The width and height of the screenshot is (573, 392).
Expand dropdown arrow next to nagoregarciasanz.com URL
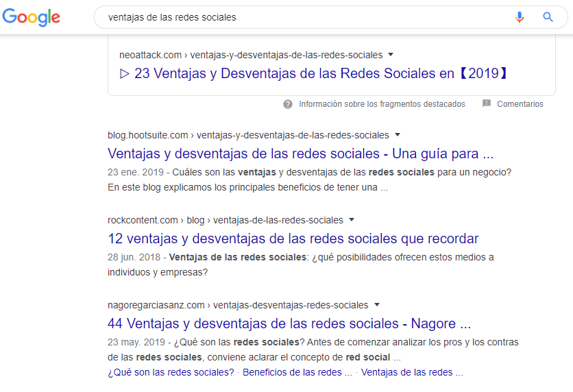coord(377,305)
